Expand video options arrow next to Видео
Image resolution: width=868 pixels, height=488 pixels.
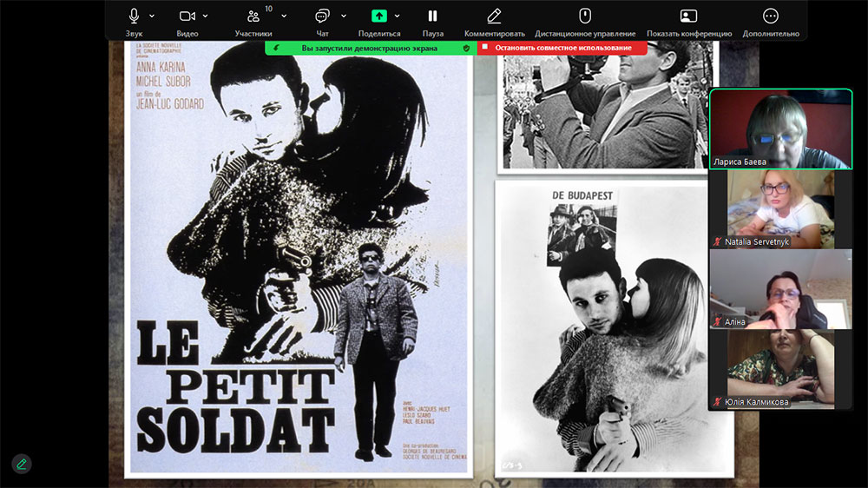pos(205,16)
